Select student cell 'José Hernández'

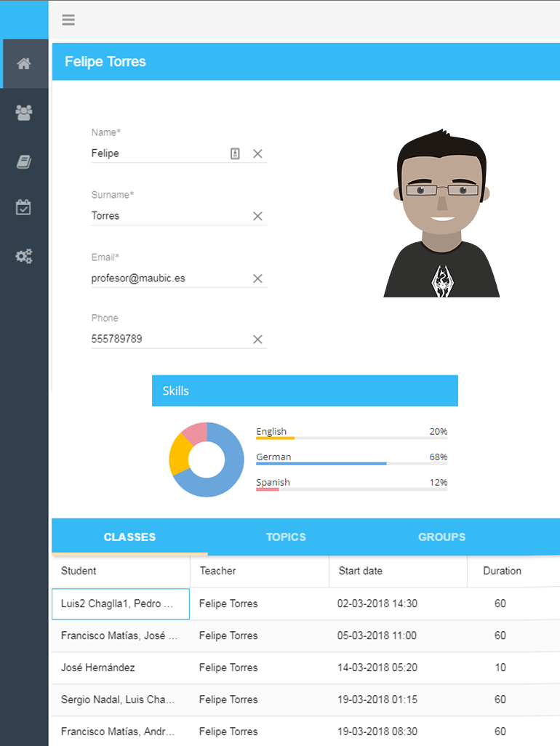click(121, 667)
